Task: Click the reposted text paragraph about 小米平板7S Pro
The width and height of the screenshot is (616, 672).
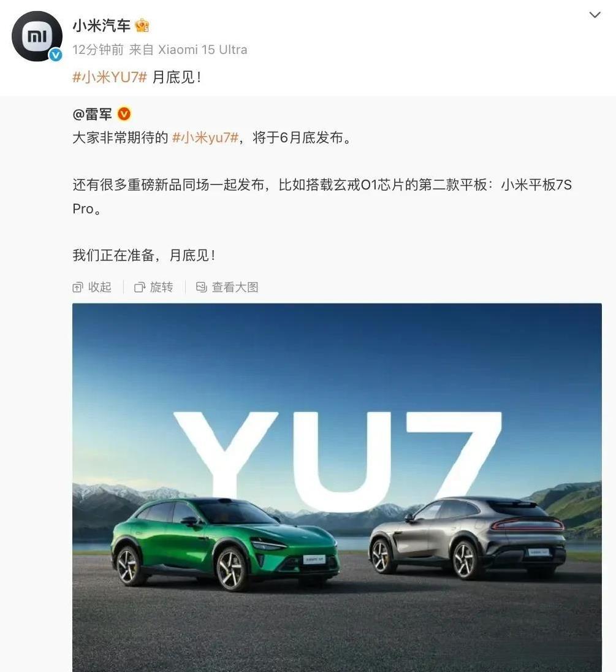Action: point(322,197)
